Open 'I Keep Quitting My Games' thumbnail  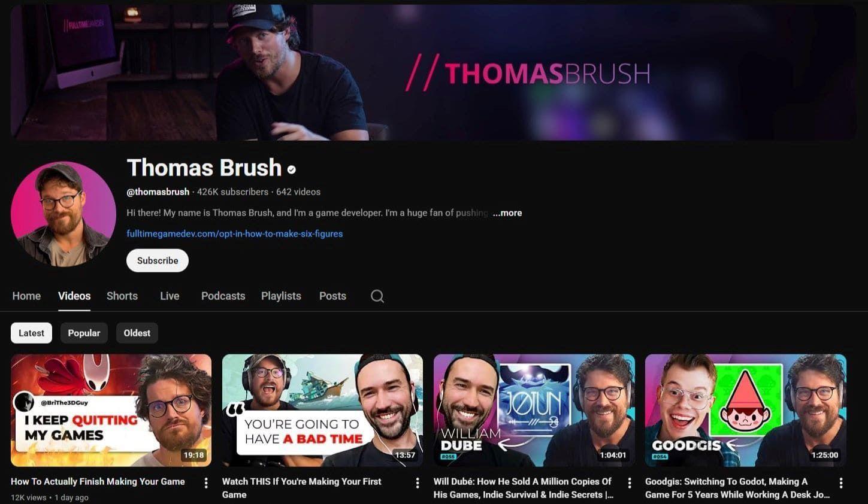point(111,411)
